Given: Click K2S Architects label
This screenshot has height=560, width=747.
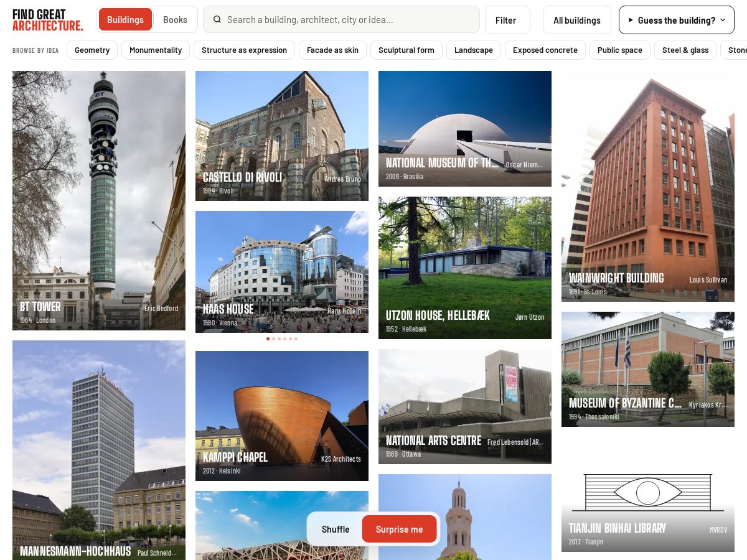Looking at the screenshot, I should point(341,459).
